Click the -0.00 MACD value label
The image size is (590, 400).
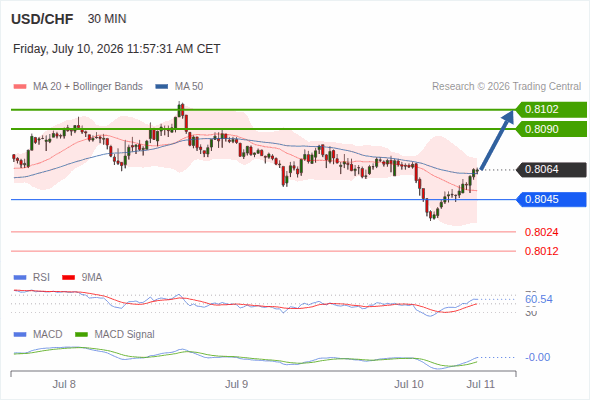point(537,357)
